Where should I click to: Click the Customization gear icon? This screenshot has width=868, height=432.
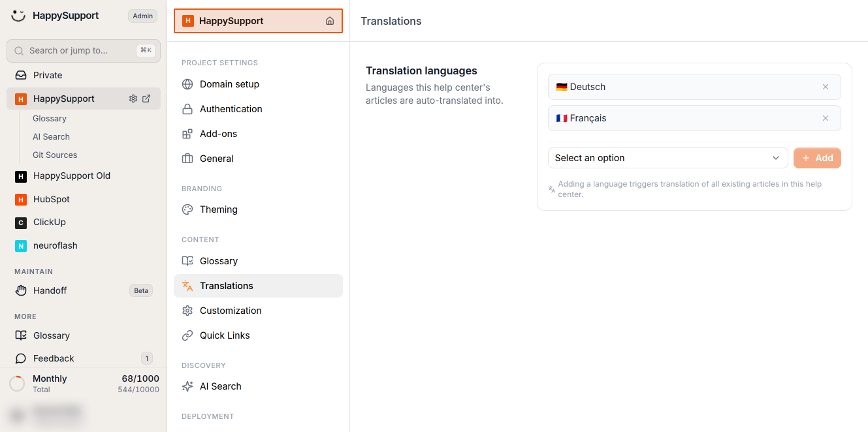coord(187,311)
